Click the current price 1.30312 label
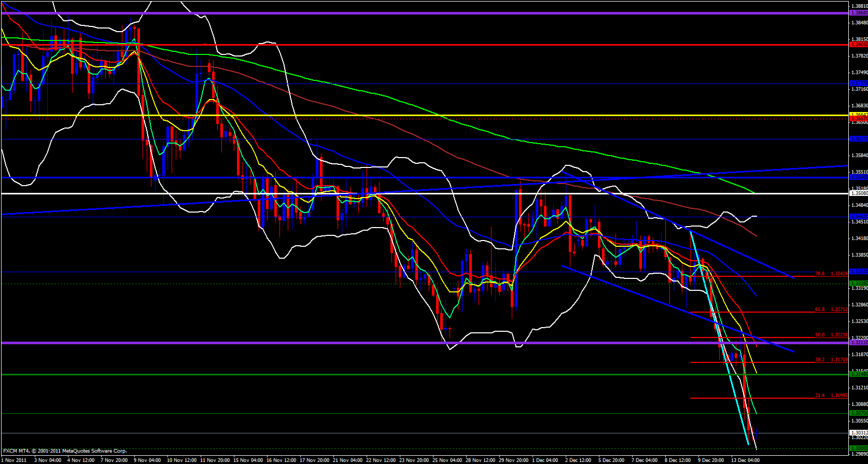Image resolution: width=868 pixels, height=464 pixels. (858, 432)
